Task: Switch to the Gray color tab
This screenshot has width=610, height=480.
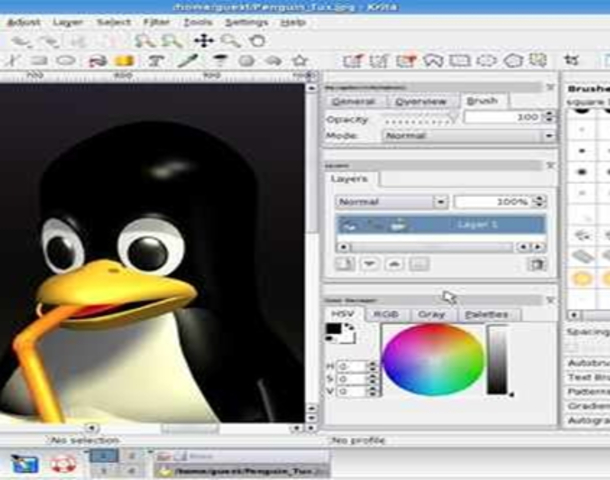Action: [432, 314]
